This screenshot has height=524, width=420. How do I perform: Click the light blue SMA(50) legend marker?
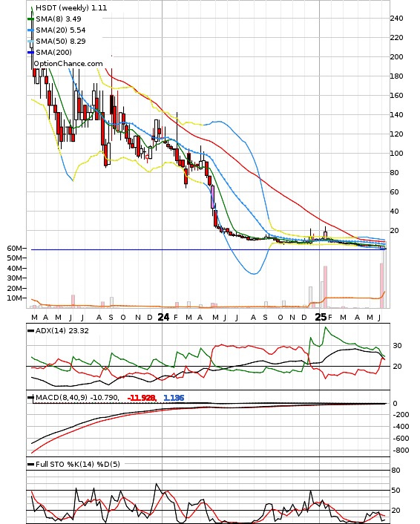click(x=30, y=41)
